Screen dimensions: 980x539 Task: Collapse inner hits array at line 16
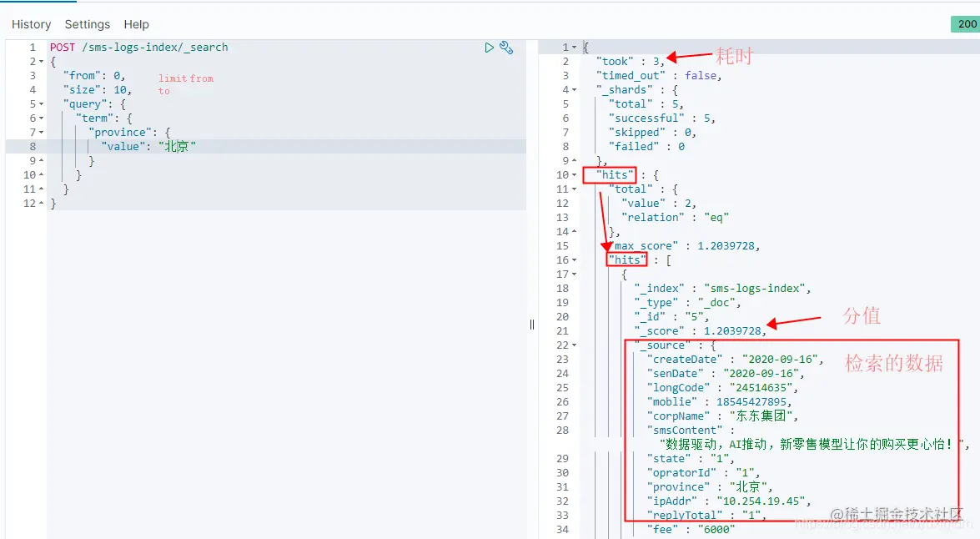tap(575, 260)
